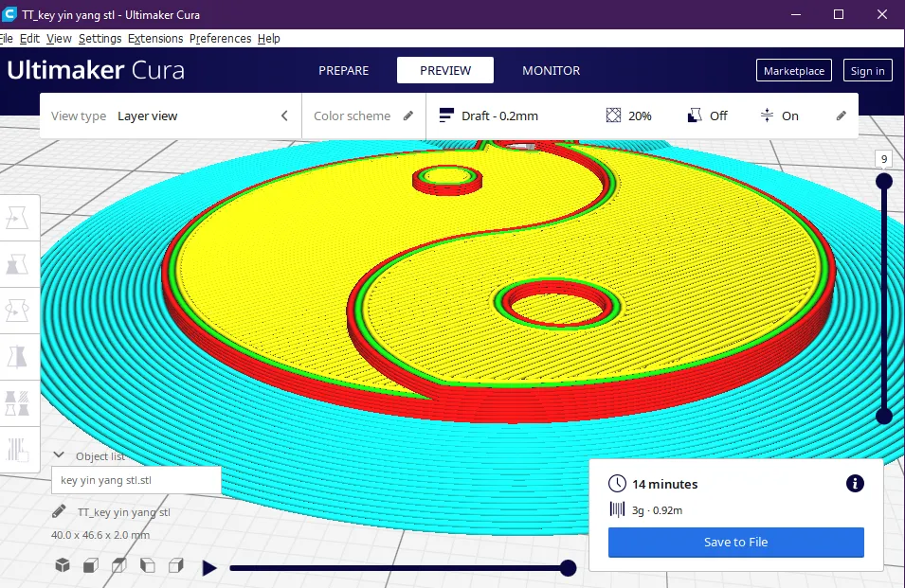Open print time info icon
905x588 pixels.
tap(855, 483)
